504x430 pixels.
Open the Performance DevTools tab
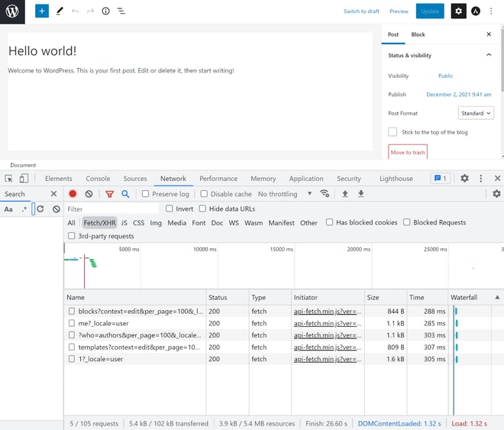(x=218, y=179)
